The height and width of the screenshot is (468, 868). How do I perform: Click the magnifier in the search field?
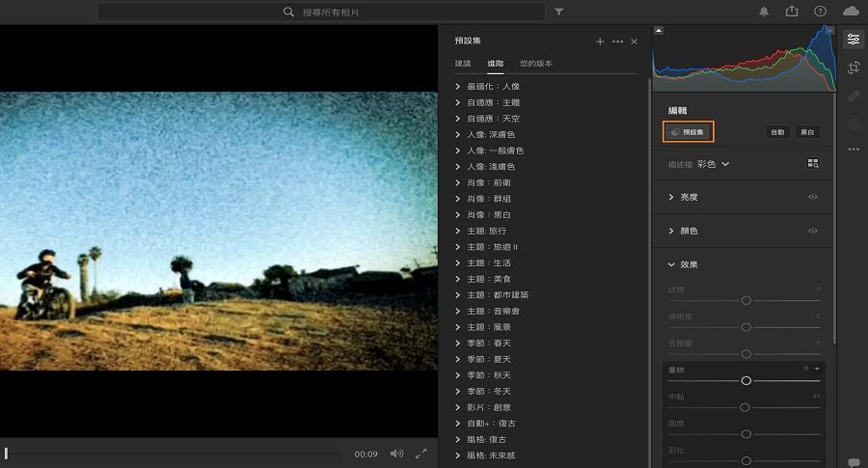[x=288, y=12]
